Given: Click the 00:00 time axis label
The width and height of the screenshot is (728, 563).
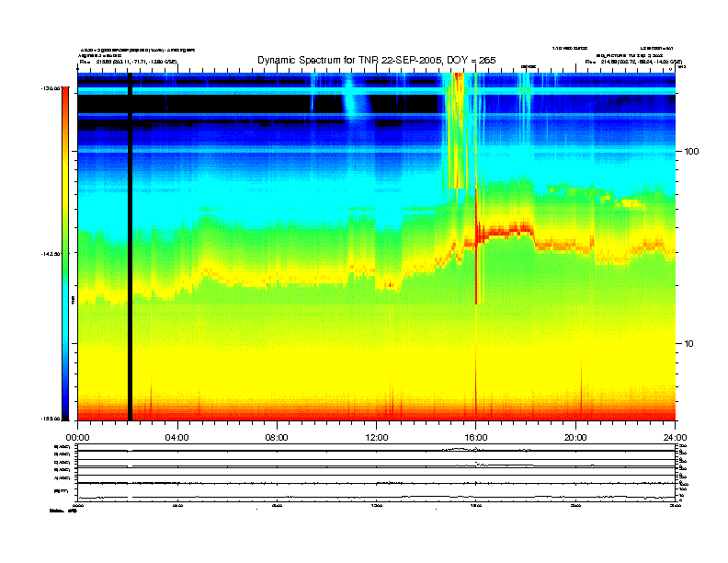Looking at the screenshot, I should [77, 438].
